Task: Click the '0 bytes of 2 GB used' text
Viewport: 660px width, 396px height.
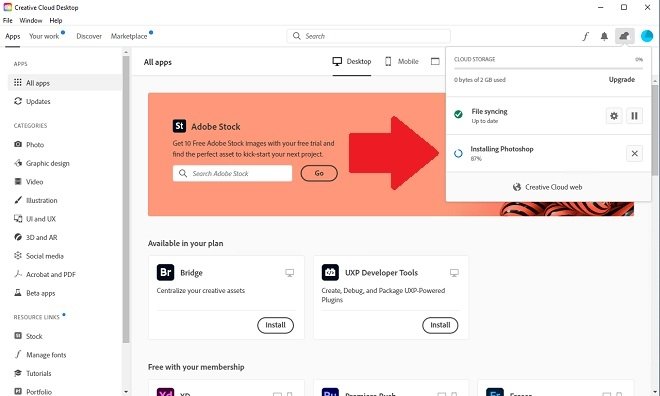Action: pyautogui.click(x=479, y=80)
